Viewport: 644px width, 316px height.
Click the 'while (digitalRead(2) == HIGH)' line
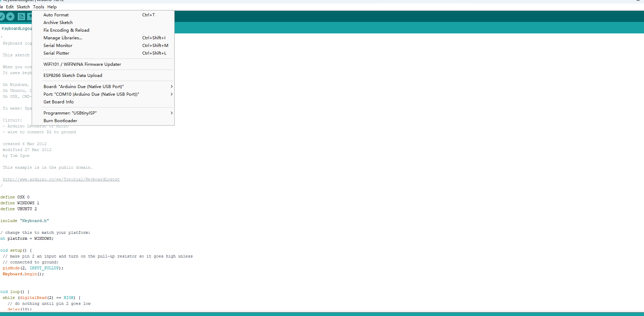pyautogui.click(x=42, y=298)
